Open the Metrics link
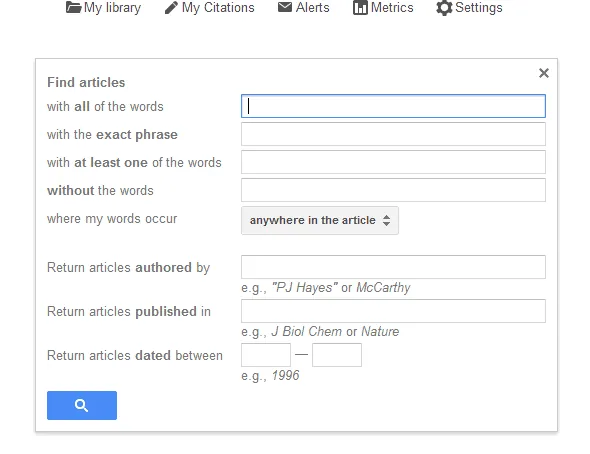590x454 pixels. coord(392,8)
